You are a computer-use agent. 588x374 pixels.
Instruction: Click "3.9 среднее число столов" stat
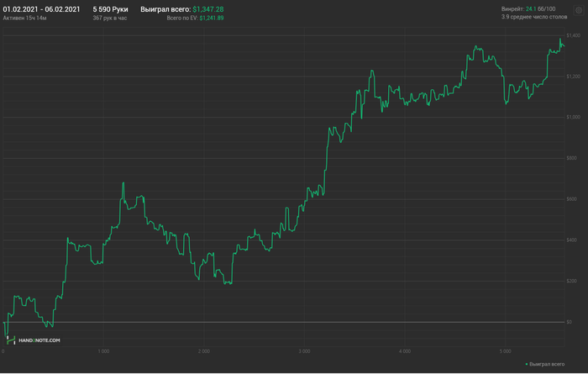click(534, 17)
